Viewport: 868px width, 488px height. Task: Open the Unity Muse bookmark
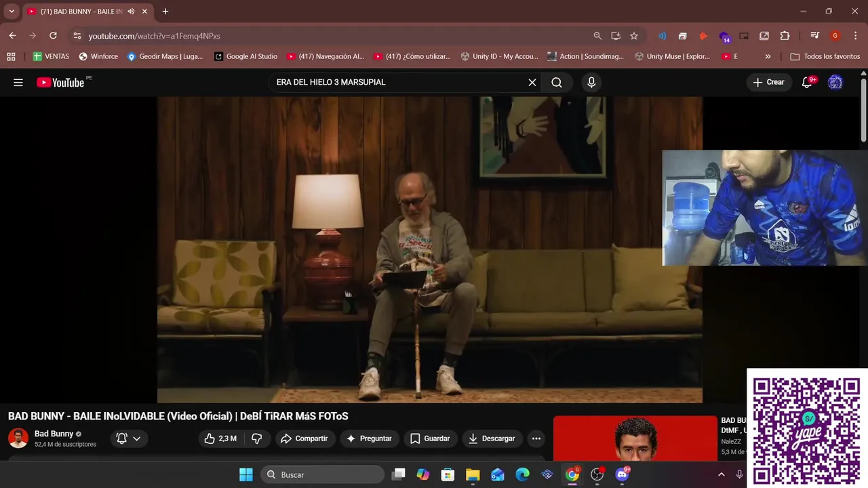coord(672,56)
